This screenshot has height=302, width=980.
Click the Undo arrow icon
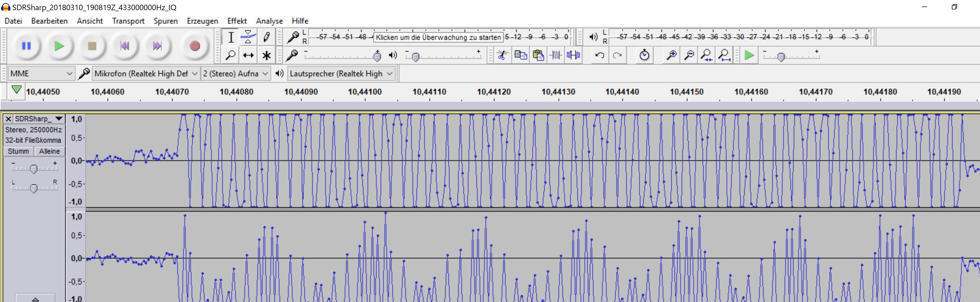coord(599,55)
